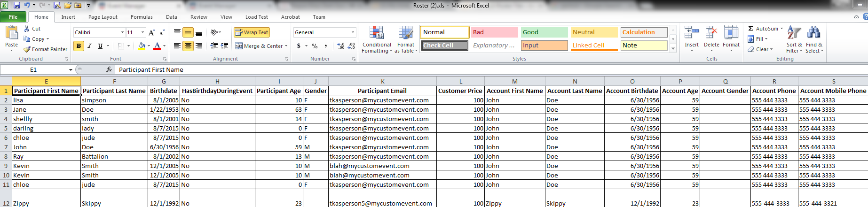Undo the last action
The height and width of the screenshot is (207, 868).
27,5
